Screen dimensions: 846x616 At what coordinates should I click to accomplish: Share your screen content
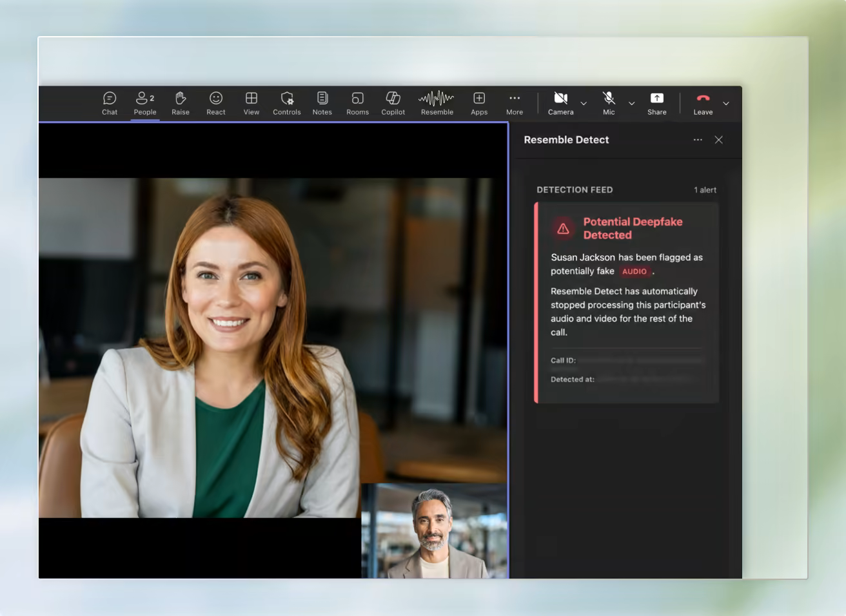tap(657, 103)
